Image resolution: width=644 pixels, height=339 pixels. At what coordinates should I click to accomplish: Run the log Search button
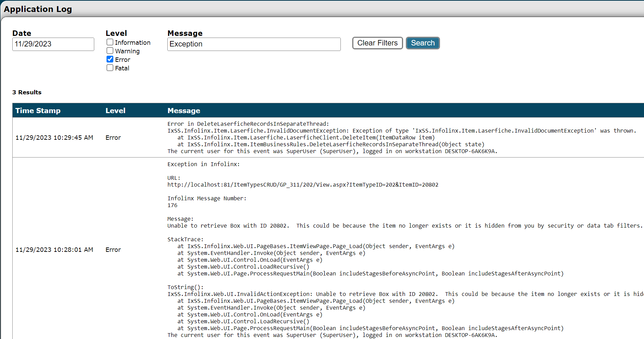(x=422, y=43)
